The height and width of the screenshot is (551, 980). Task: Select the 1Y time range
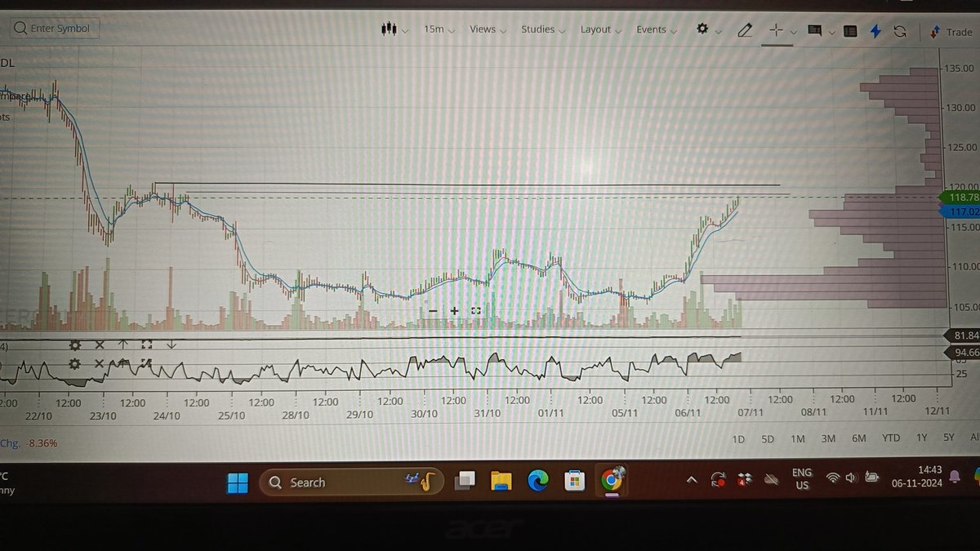(921, 438)
